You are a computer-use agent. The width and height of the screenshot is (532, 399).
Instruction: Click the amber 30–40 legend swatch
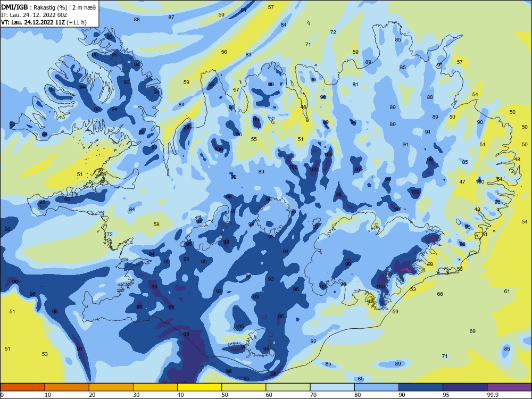tap(155, 387)
